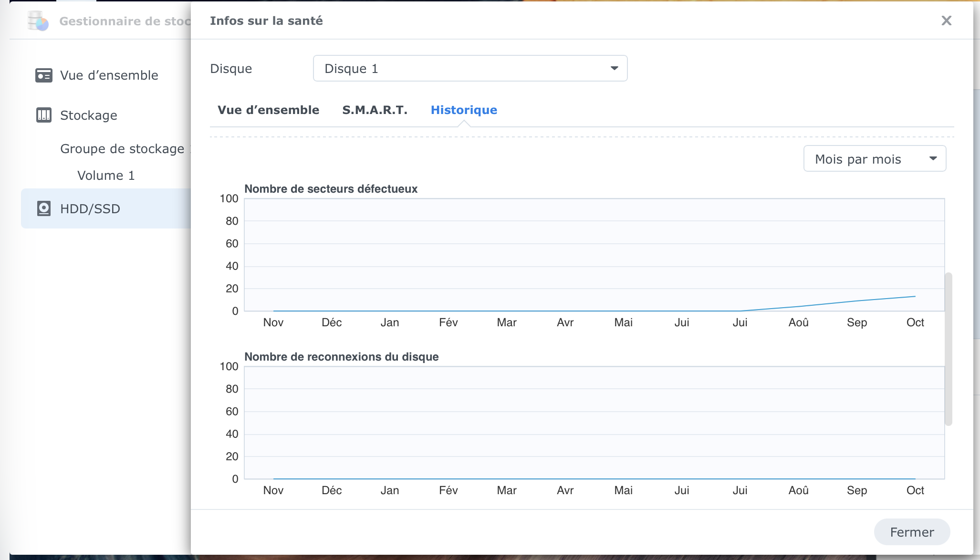Screen dimensions: 980x560
Task: Click the Stockage sidebar icon
Action: [44, 115]
